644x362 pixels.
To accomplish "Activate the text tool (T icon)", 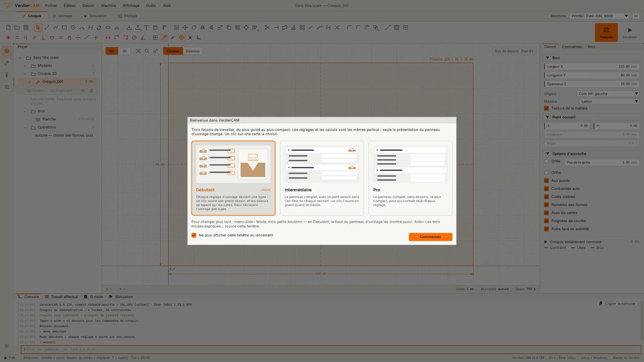I will tap(147, 27).
